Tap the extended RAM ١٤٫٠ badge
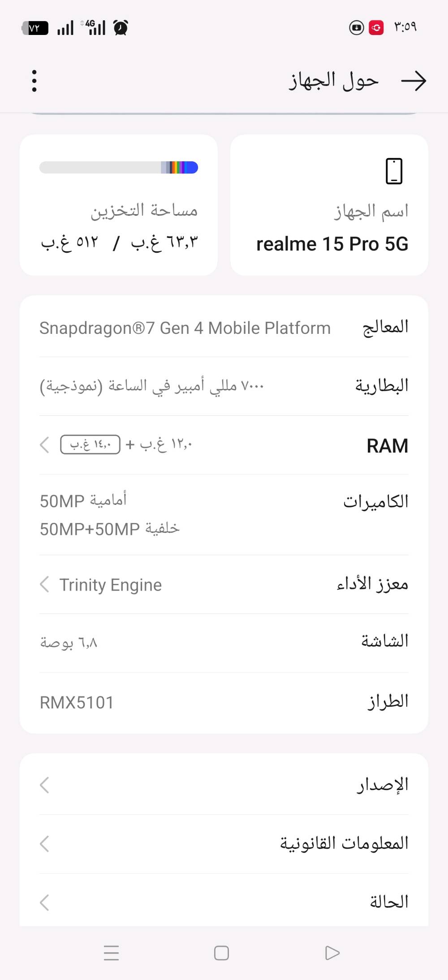Screen dimensions: 448x980 click(x=90, y=445)
